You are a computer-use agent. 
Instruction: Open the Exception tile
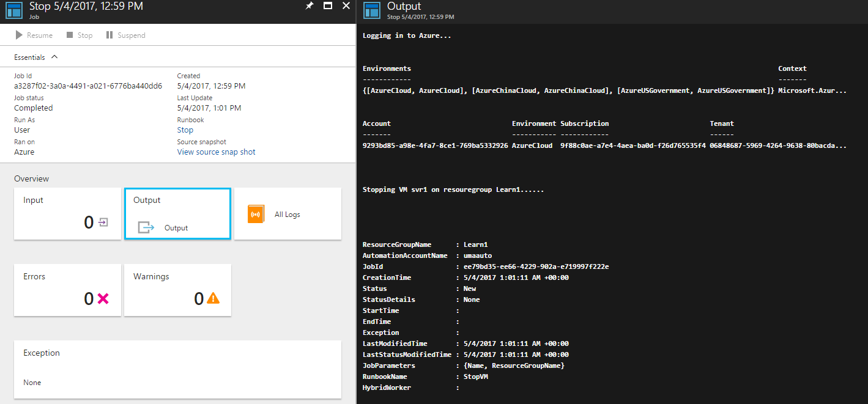click(x=177, y=369)
